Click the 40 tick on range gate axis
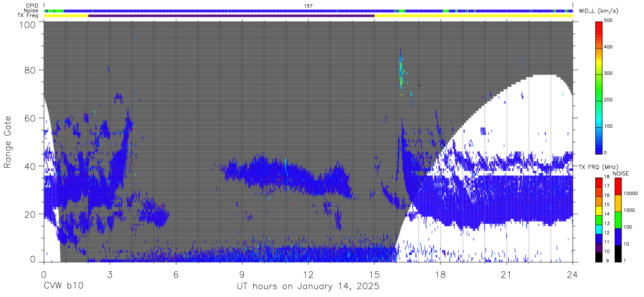Viewport: 644px width, 297px height. coord(30,166)
